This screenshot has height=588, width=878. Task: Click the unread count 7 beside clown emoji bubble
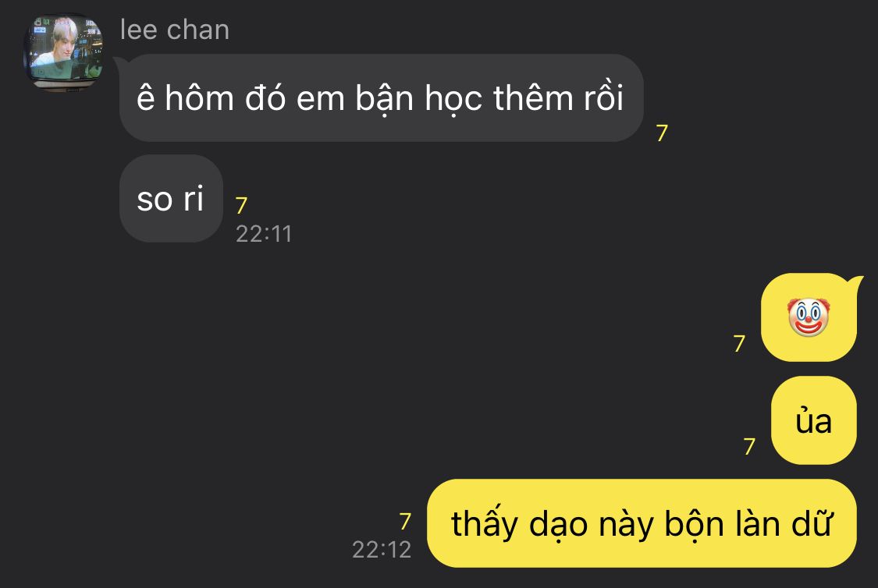pos(739,343)
